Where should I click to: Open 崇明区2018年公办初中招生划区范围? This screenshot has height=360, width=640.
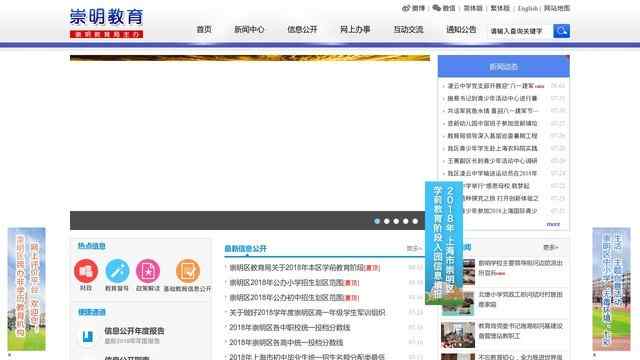coord(294,298)
